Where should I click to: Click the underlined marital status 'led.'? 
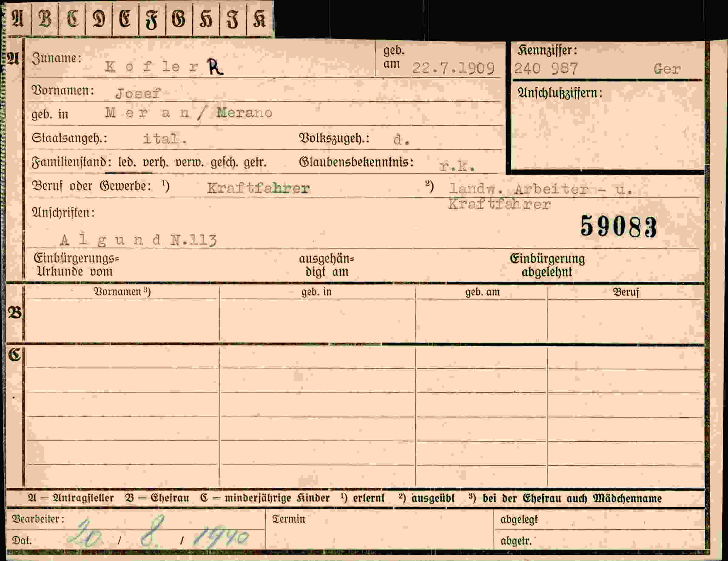(x=127, y=162)
